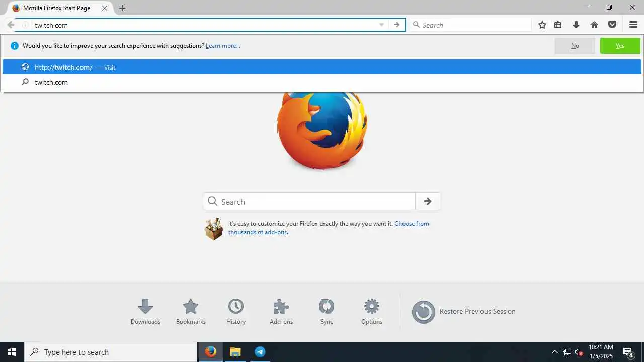Close the Mozilla Firefox Start Page tab
644x362 pixels.
(105, 8)
